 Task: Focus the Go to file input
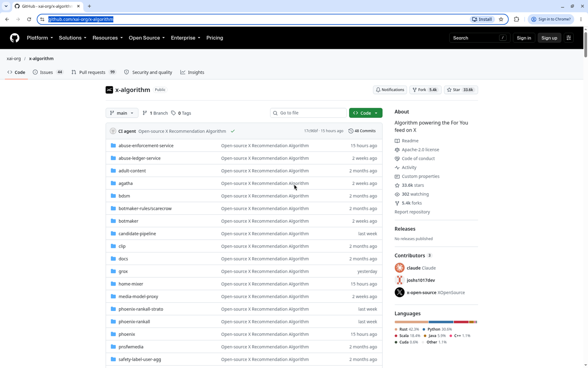pos(308,113)
